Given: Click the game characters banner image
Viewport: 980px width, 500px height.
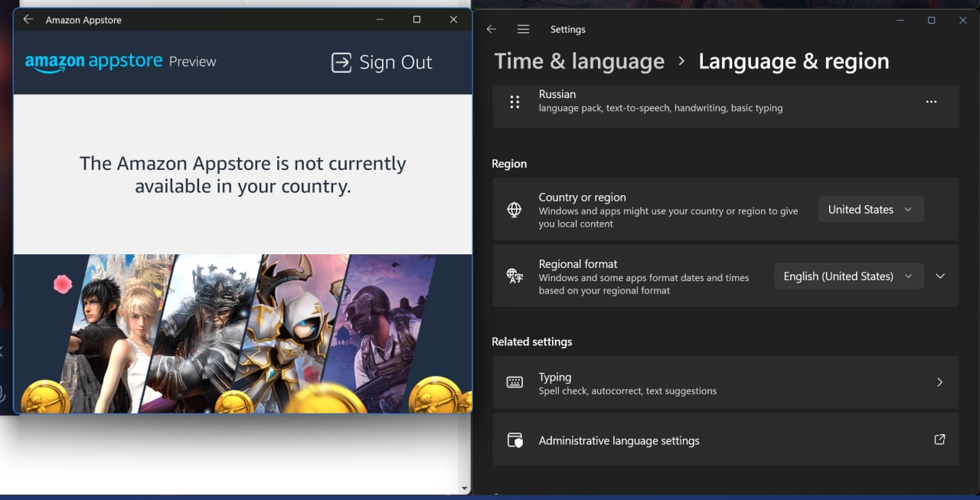Looking at the screenshot, I should tap(243, 333).
